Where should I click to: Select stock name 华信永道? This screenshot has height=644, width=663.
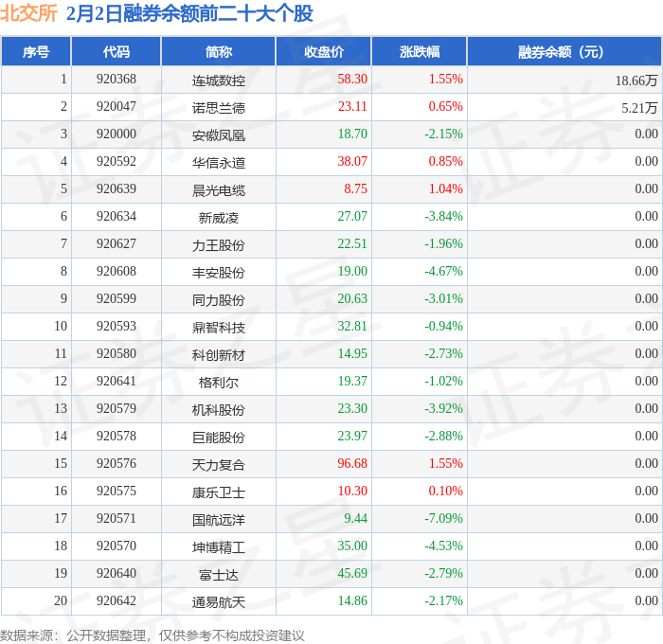(218, 163)
